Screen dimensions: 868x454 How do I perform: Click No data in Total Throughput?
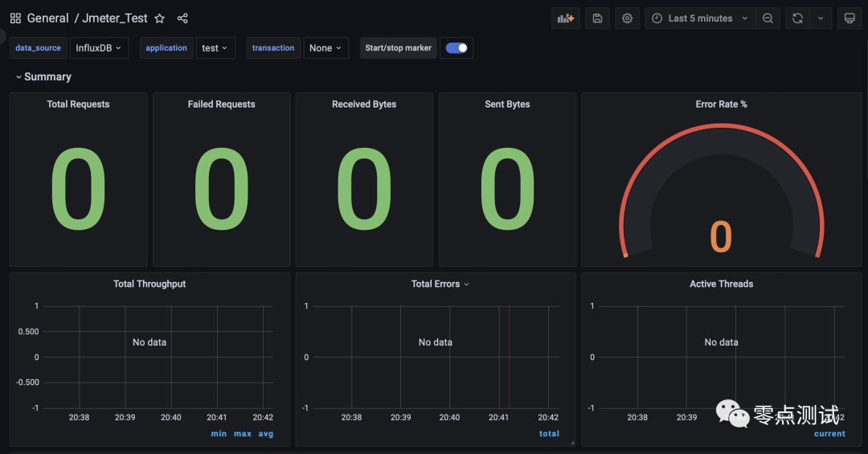(149, 342)
